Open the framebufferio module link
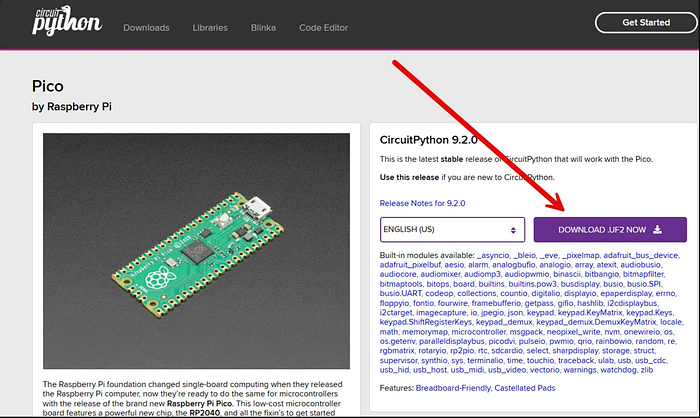700x418 pixels. pyautogui.click(x=496, y=303)
